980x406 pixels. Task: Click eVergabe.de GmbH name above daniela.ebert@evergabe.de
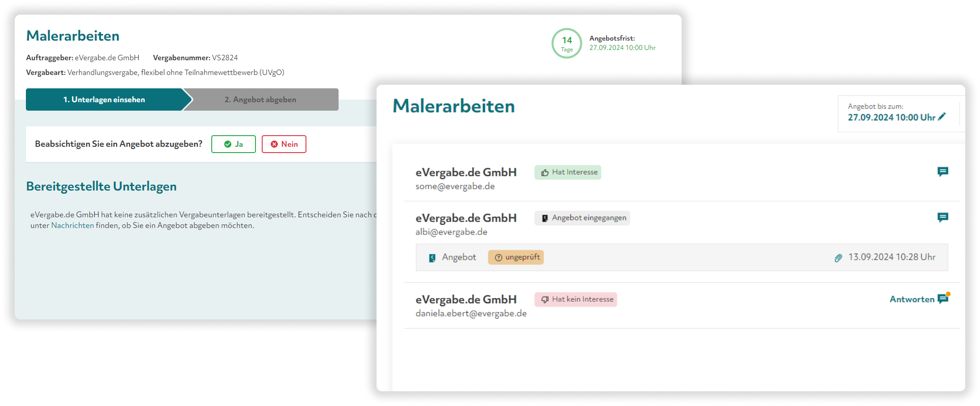[466, 299]
